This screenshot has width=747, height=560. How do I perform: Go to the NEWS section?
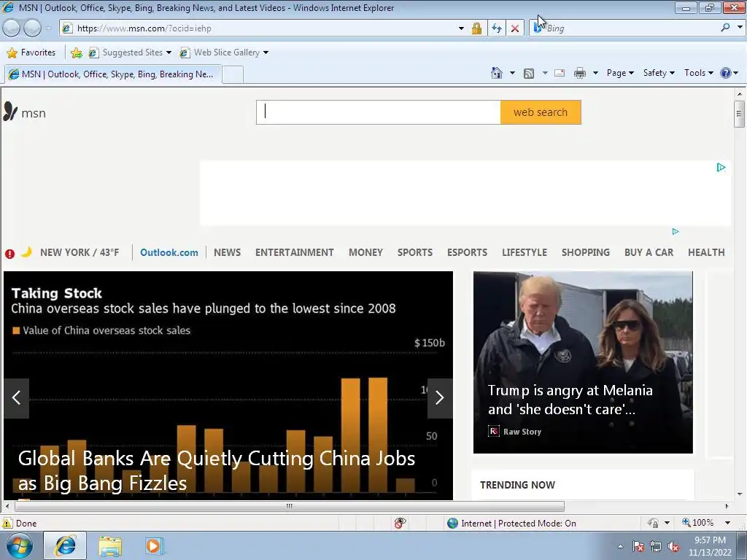click(228, 252)
